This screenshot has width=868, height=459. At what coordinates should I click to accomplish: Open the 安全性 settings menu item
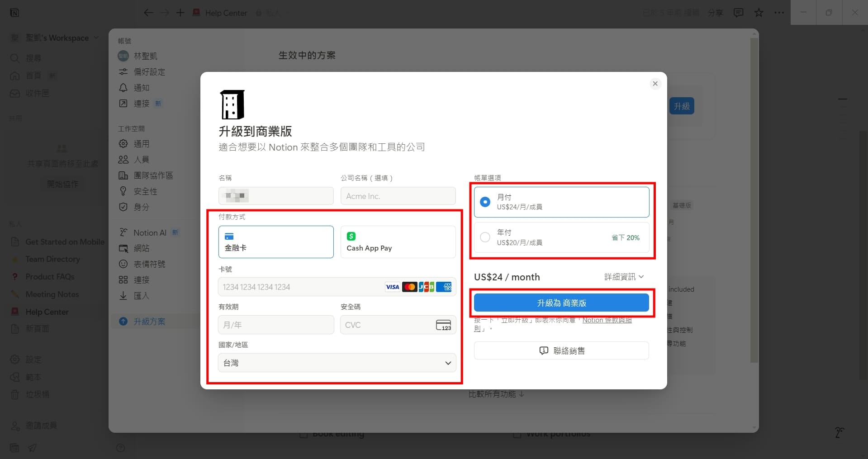tap(146, 191)
